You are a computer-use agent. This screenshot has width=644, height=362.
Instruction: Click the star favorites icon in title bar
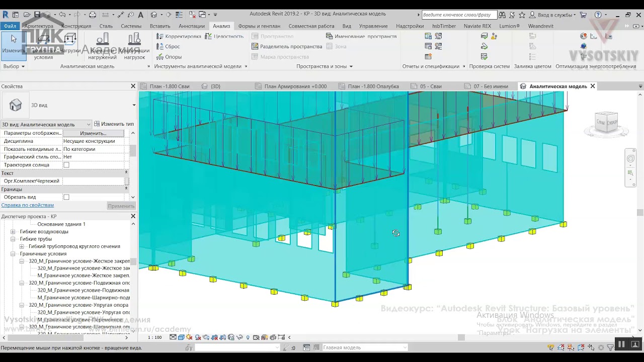point(522,15)
